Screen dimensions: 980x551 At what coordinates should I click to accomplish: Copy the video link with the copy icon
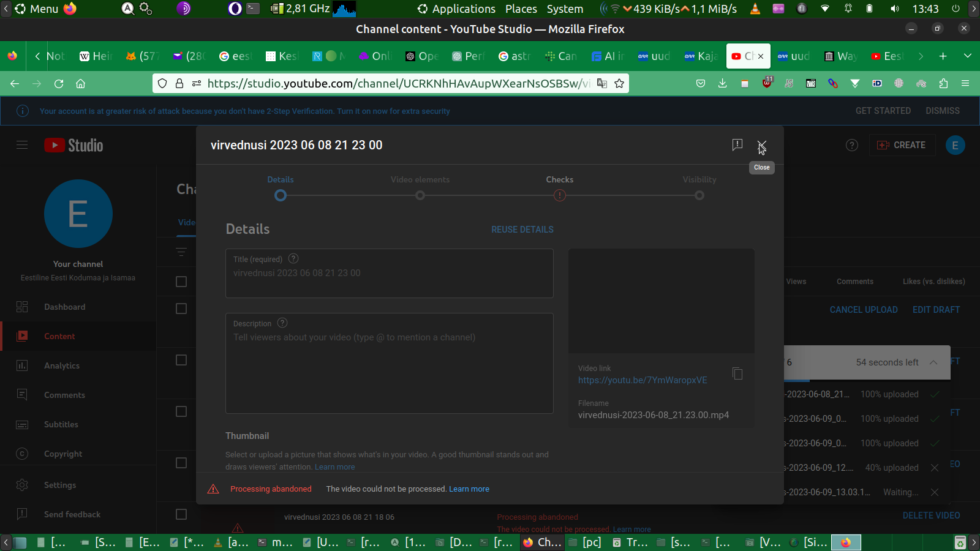(737, 373)
